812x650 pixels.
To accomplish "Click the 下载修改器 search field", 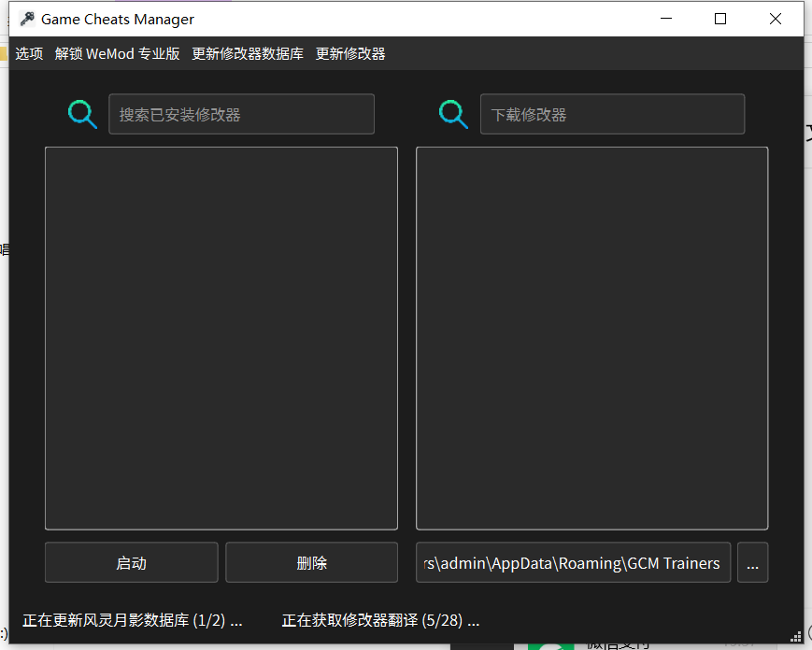I will pyautogui.click(x=612, y=113).
